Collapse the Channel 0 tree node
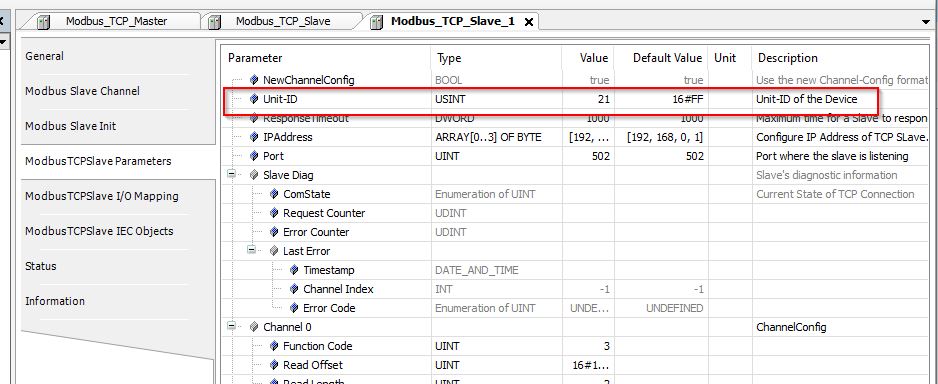Screen dimensions: 938x384 [232, 327]
